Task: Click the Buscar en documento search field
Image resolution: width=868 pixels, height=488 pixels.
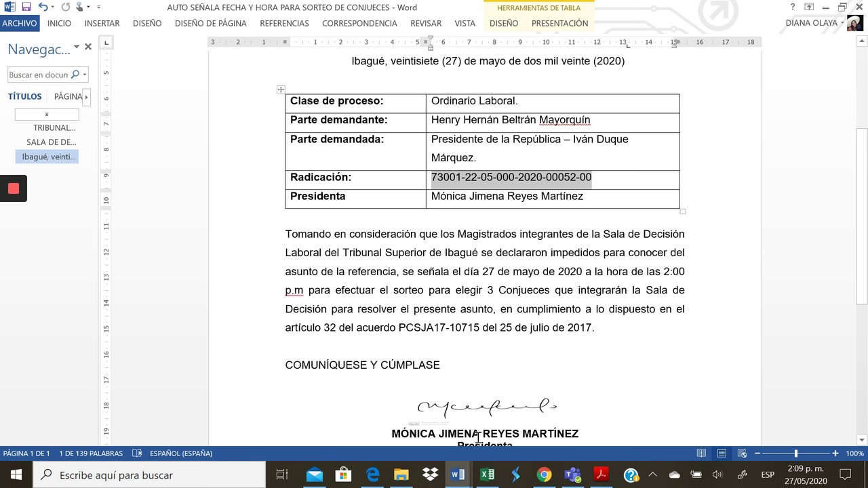Action: click(x=39, y=75)
